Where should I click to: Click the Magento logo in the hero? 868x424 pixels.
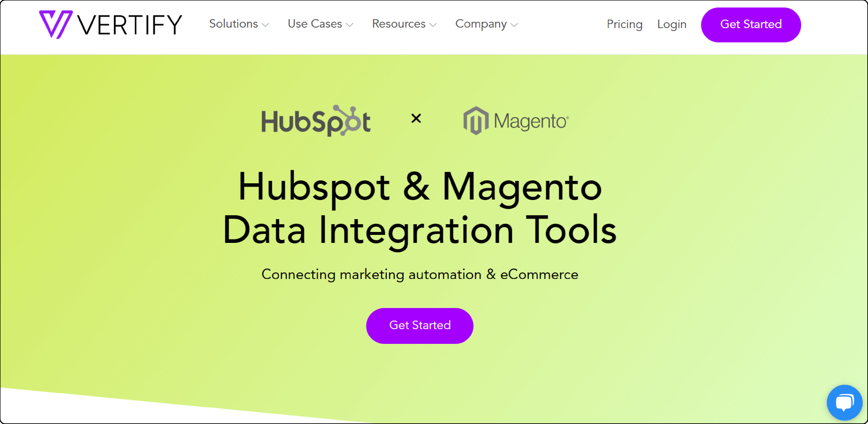click(516, 121)
